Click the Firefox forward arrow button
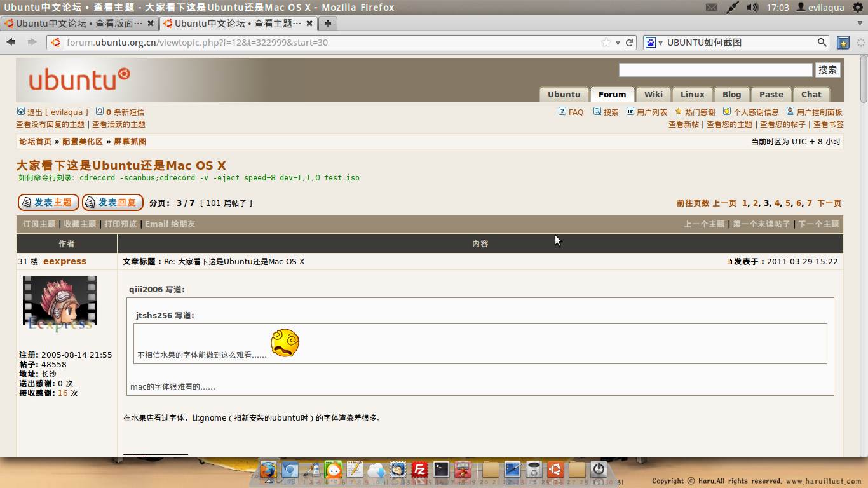Image resolution: width=868 pixels, height=488 pixels. tap(32, 42)
